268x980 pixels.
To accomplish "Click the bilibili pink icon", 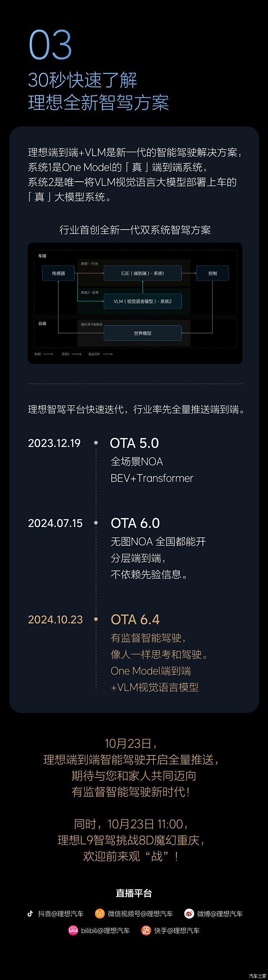I will (73, 930).
